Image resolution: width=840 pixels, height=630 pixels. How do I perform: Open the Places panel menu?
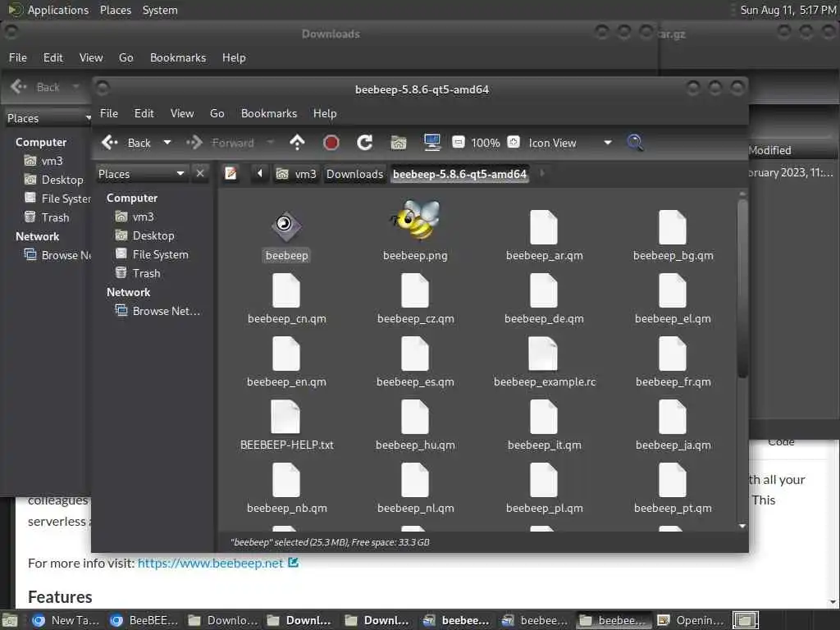tap(115, 10)
